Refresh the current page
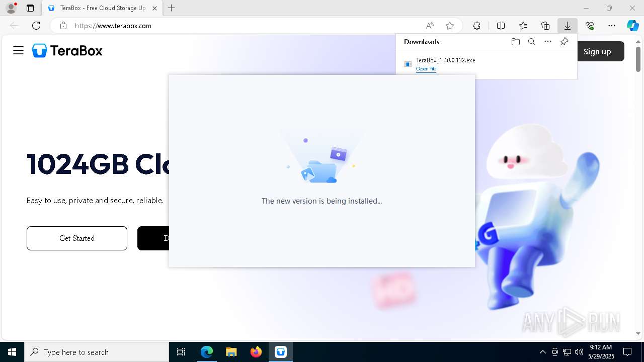The height and width of the screenshot is (362, 644). tap(36, 26)
